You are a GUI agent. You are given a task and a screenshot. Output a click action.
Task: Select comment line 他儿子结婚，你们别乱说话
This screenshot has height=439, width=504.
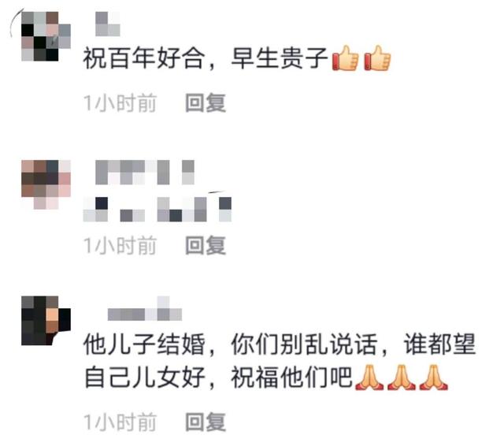pyautogui.click(x=230, y=344)
